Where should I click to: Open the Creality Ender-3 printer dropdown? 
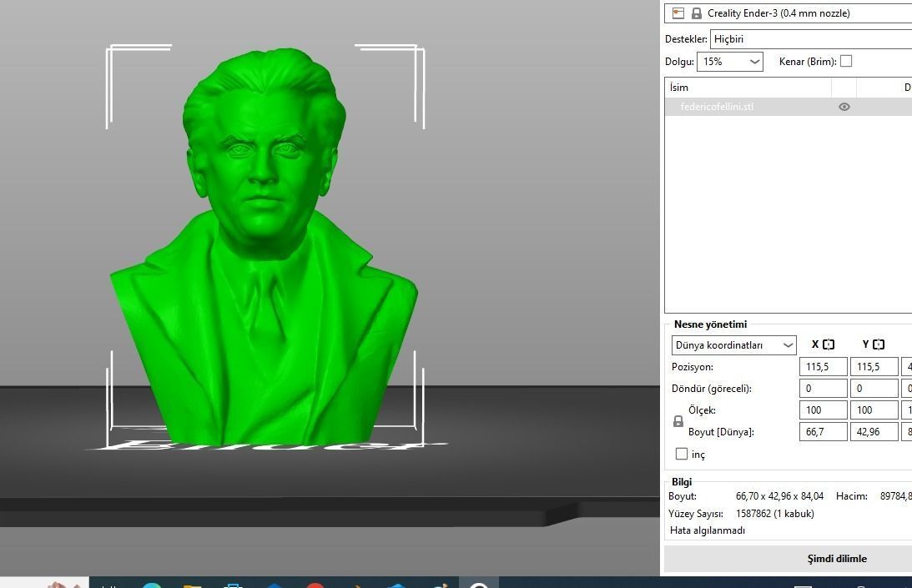pyautogui.click(x=789, y=13)
